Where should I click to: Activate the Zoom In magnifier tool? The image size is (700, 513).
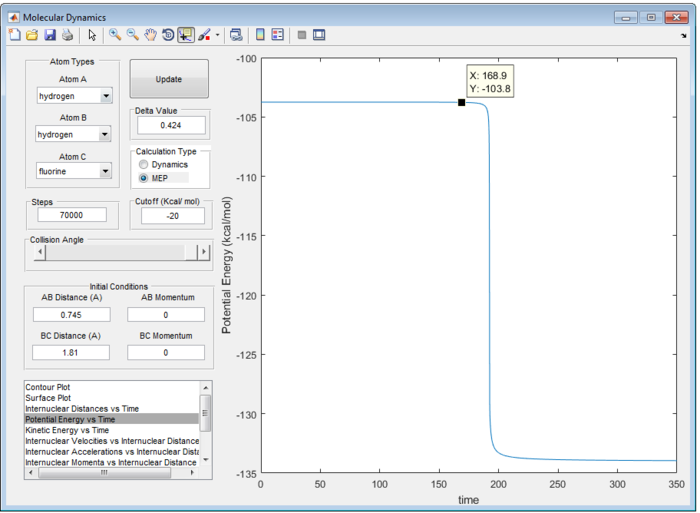tap(115, 35)
